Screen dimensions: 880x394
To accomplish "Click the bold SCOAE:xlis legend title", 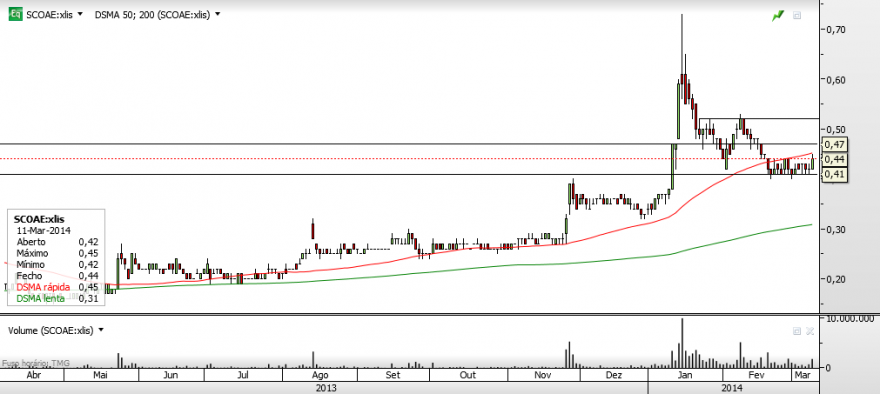I will click(39, 219).
